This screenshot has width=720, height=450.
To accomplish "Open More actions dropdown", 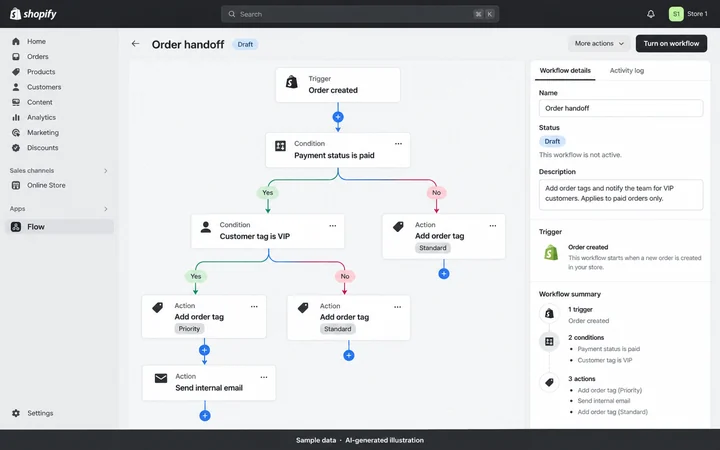I will point(599,44).
